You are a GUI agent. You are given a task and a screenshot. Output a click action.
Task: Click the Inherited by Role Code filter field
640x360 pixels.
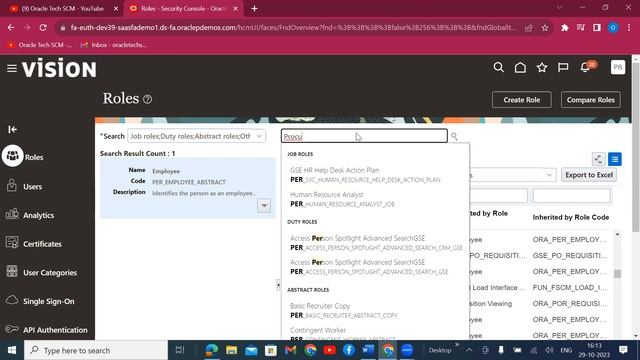571,196
